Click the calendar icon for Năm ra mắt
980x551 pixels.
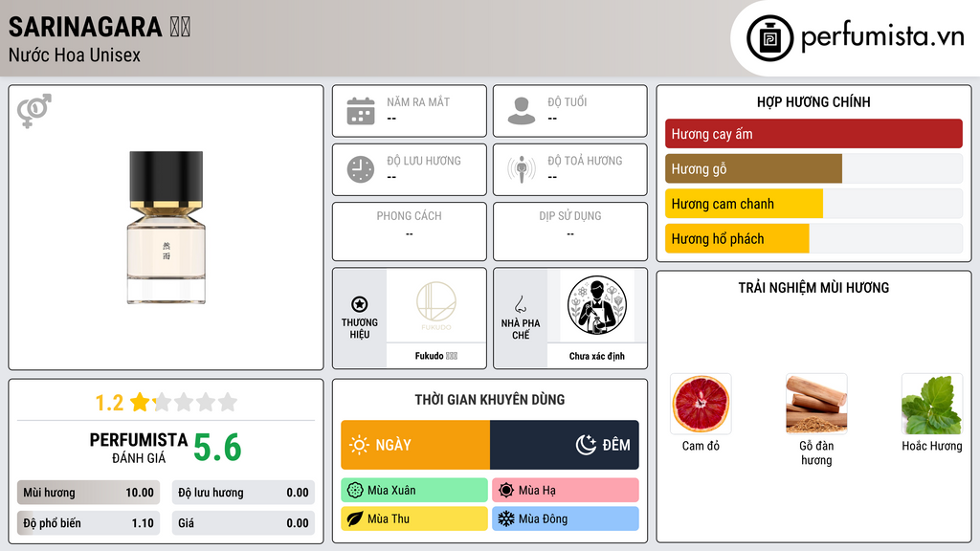361,111
